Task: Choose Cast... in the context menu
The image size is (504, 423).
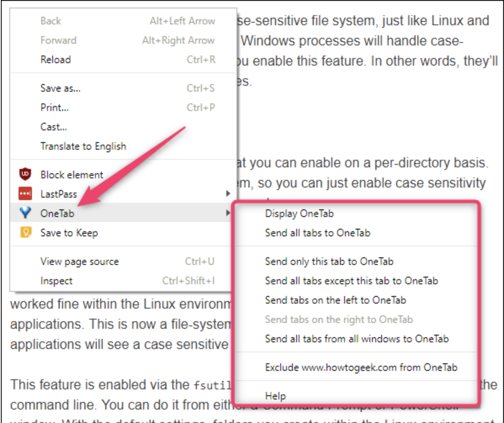Action: tap(123, 127)
